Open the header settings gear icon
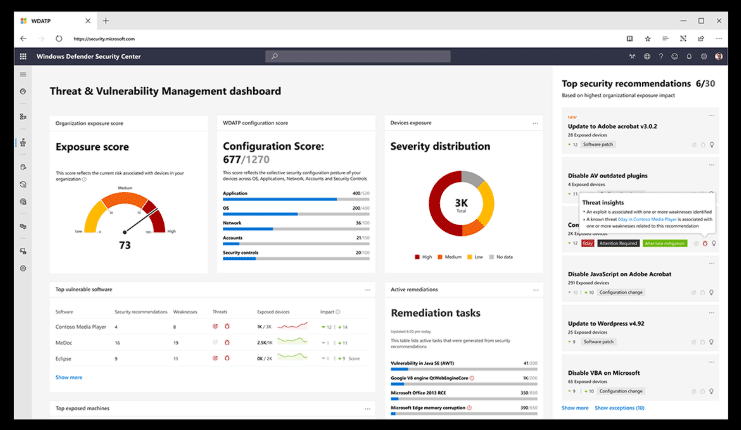 (x=704, y=56)
